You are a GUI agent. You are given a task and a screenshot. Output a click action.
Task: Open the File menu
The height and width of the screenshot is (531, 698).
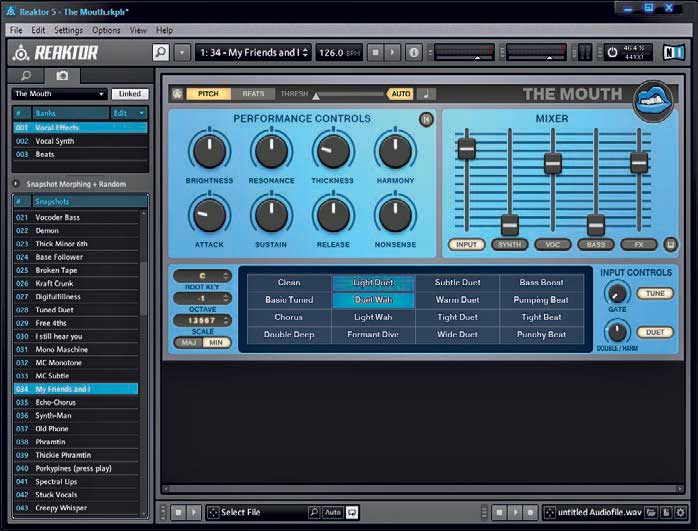pos(16,30)
